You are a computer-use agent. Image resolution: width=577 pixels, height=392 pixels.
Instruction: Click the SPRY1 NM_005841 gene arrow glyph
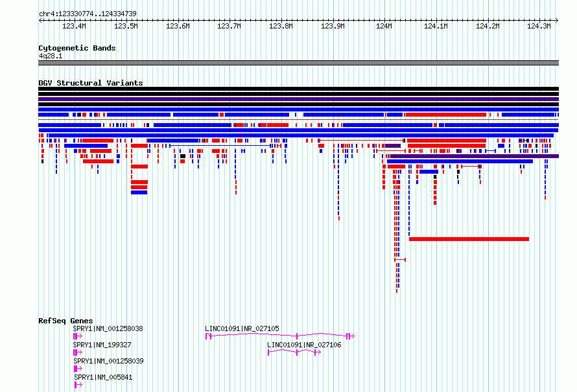coord(78,385)
